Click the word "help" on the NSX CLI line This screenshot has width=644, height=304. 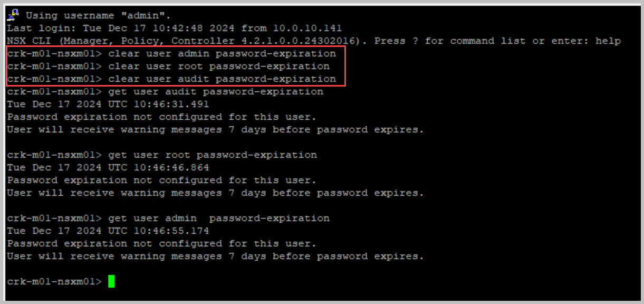pyautogui.click(x=608, y=41)
